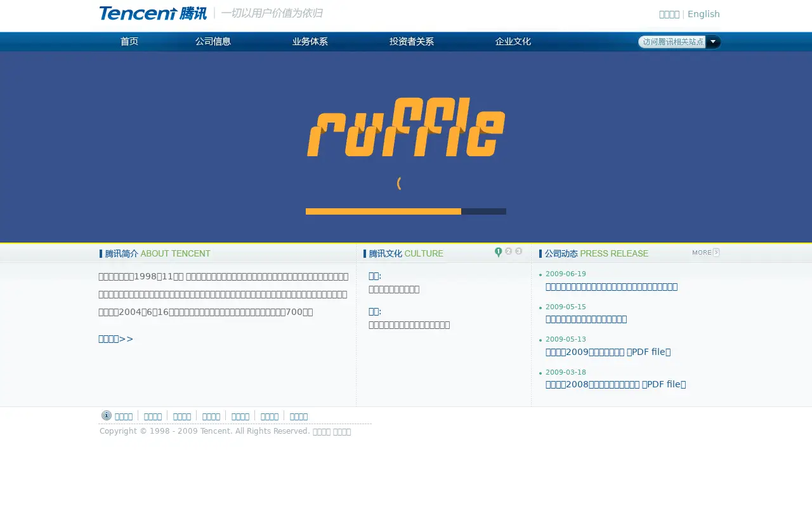Select the Chinese language link beside English
The image size is (812, 508).
[669, 14]
